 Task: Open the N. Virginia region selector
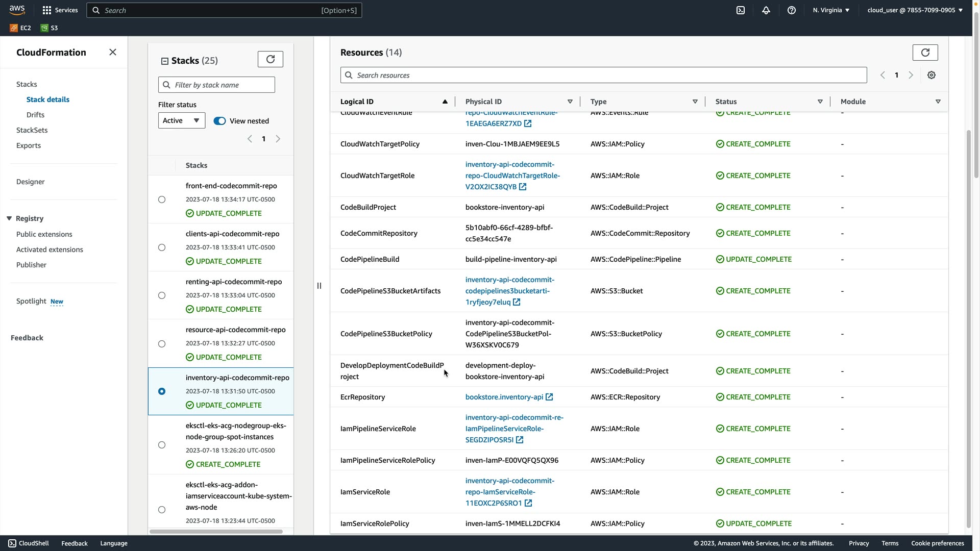pyautogui.click(x=831, y=10)
